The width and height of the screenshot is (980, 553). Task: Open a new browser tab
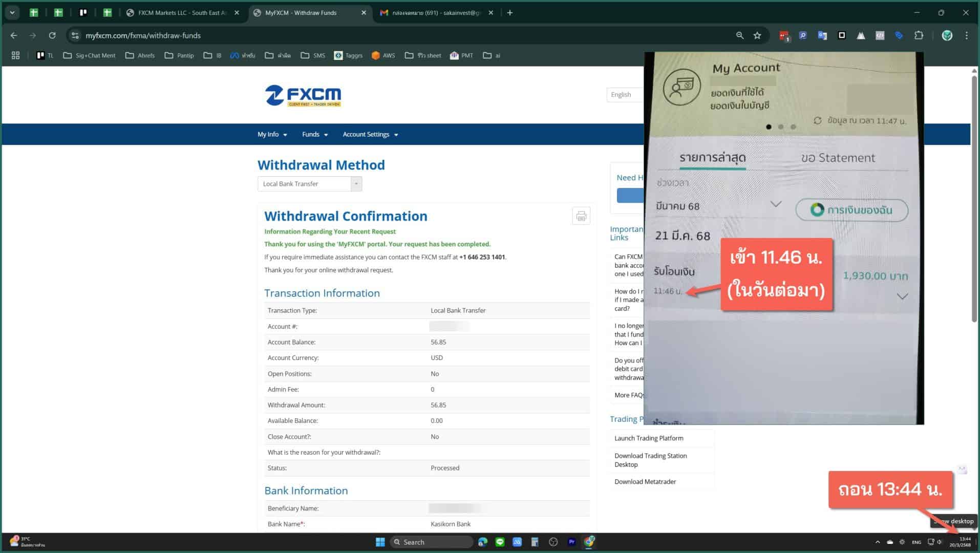click(509, 13)
